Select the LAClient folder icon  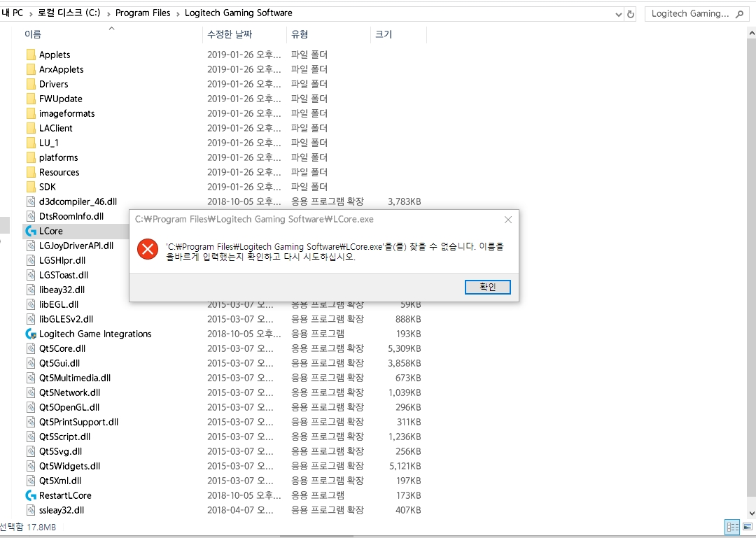click(30, 128)
